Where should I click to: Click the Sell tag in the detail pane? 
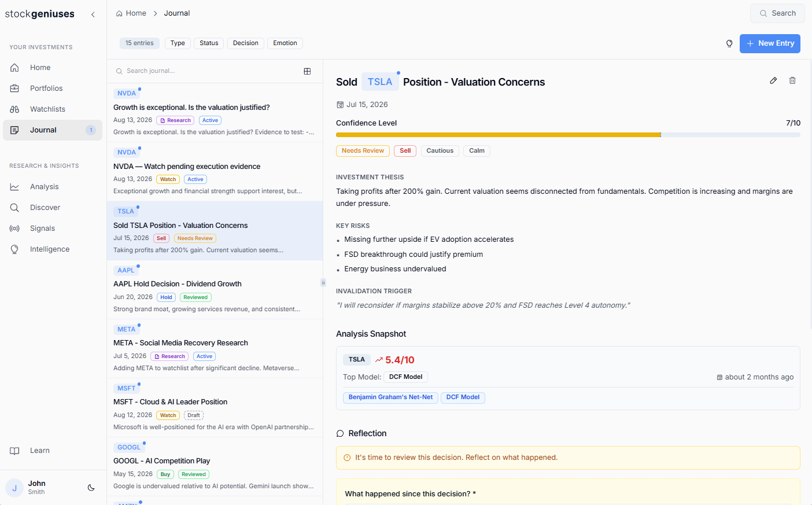point(405,151)
